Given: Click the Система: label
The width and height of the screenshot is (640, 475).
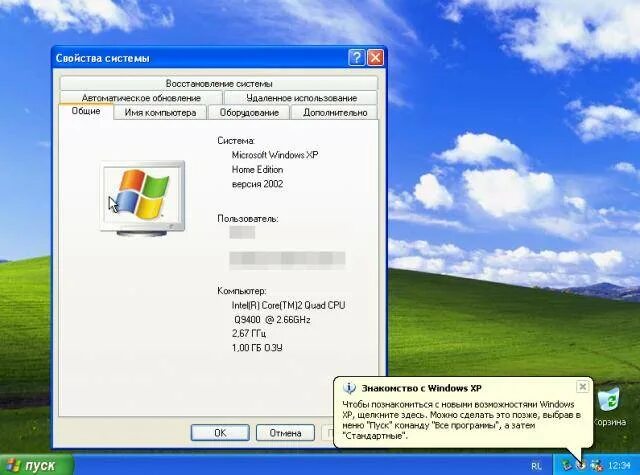Looking at the screenshot, I should pyautogui.click(x=236, y=141).
